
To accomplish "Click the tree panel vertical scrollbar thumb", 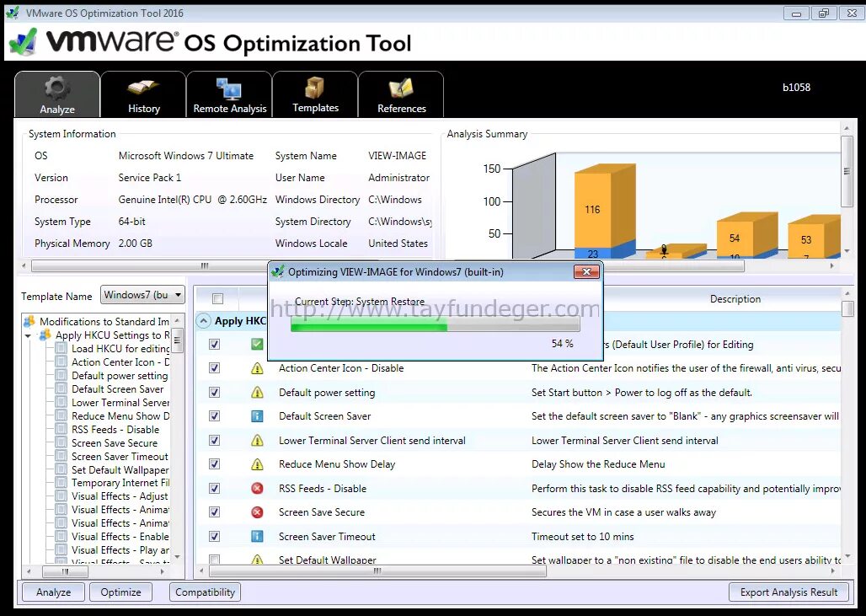I will click(x=177, y=340).
